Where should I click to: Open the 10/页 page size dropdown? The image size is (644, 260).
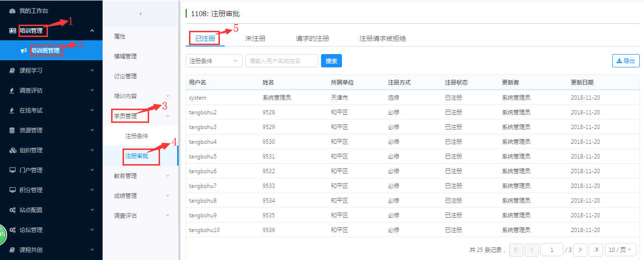pyautogui.click(x=620, y=250)
